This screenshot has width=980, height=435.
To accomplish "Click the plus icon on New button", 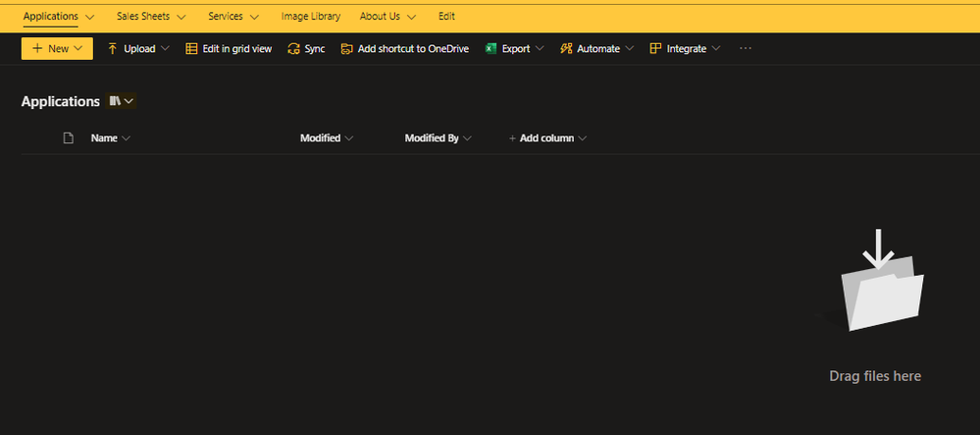I will [x=37, y=48].
